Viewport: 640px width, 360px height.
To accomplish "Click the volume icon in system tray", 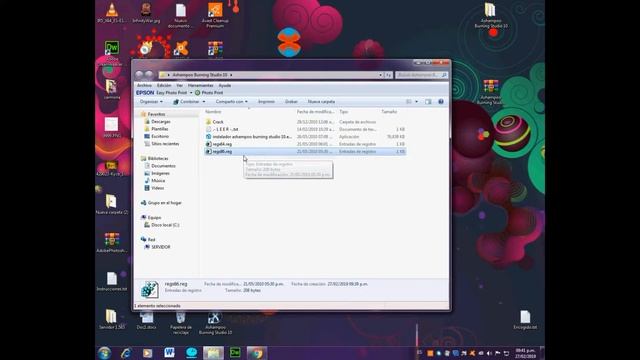I will (489, 353).
